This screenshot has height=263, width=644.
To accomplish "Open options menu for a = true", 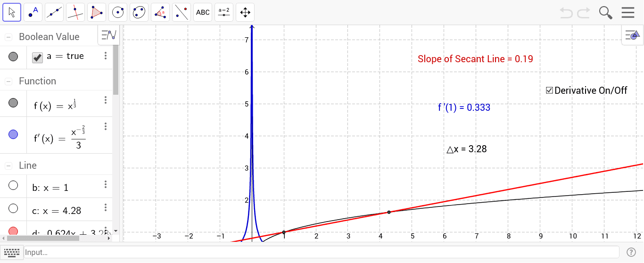I will tap(106, 56).
